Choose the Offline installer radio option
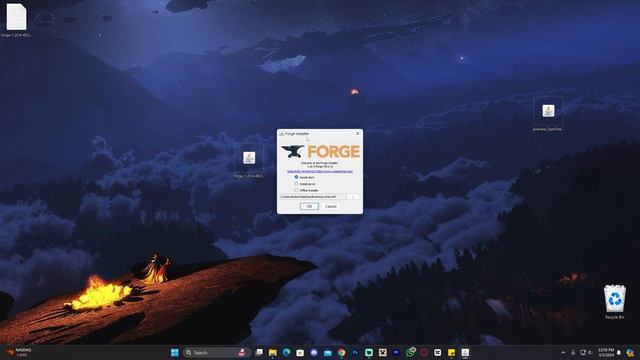 [296, 190]
